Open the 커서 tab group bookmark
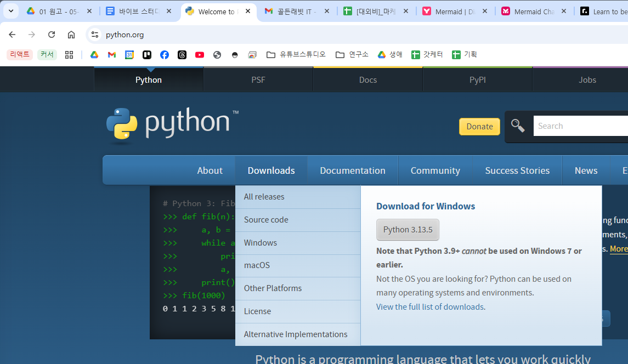Viewport: 628px width, 364px height. coord(47,54)
